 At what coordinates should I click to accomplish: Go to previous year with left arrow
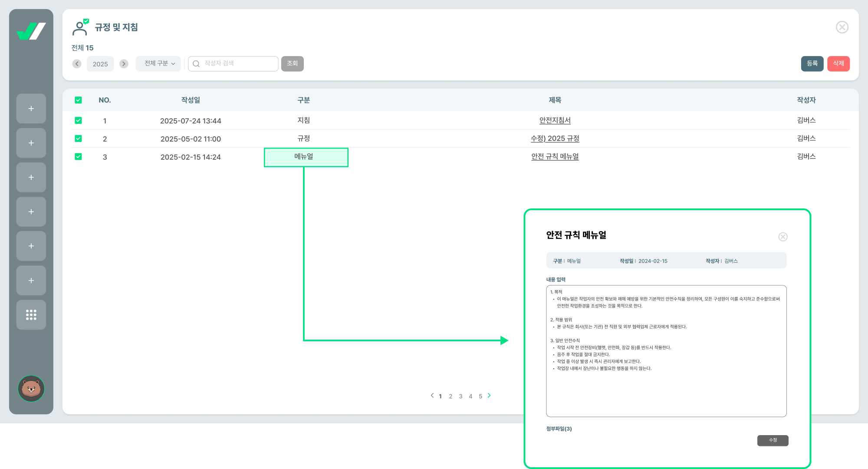(x=77, y=64)
